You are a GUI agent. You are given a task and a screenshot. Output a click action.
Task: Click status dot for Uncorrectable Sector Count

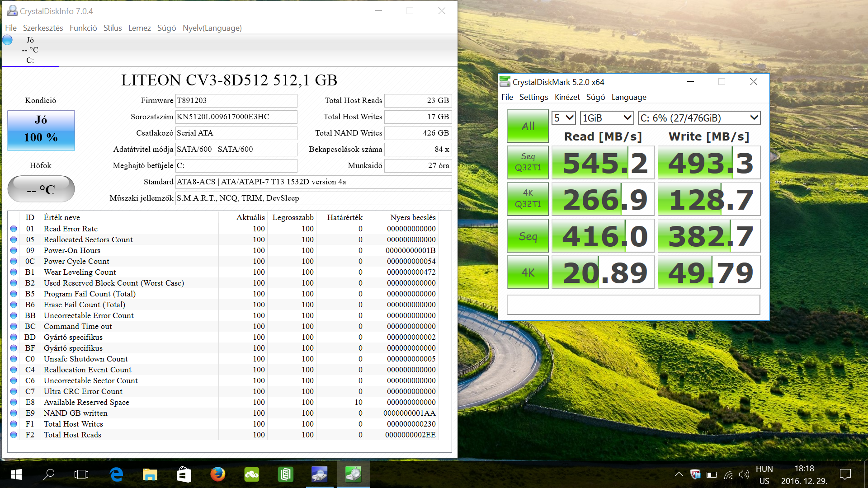pos(14,380)
